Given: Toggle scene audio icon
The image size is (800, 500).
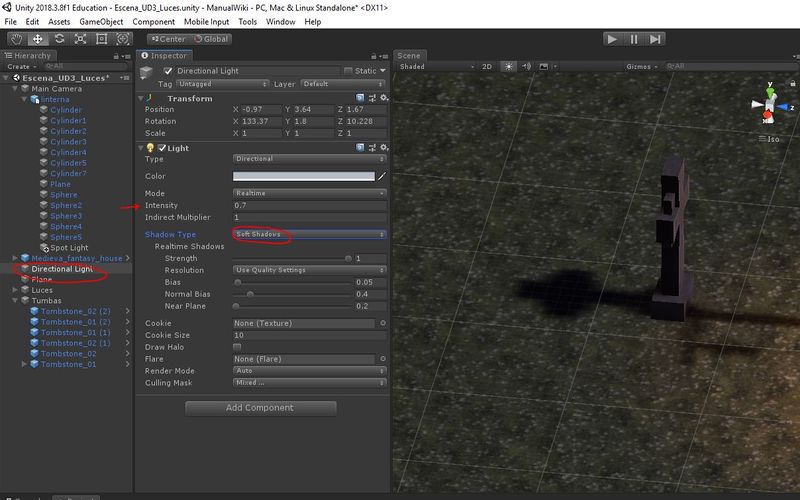Looking at the screenshot, I should [x=527, y=66].
